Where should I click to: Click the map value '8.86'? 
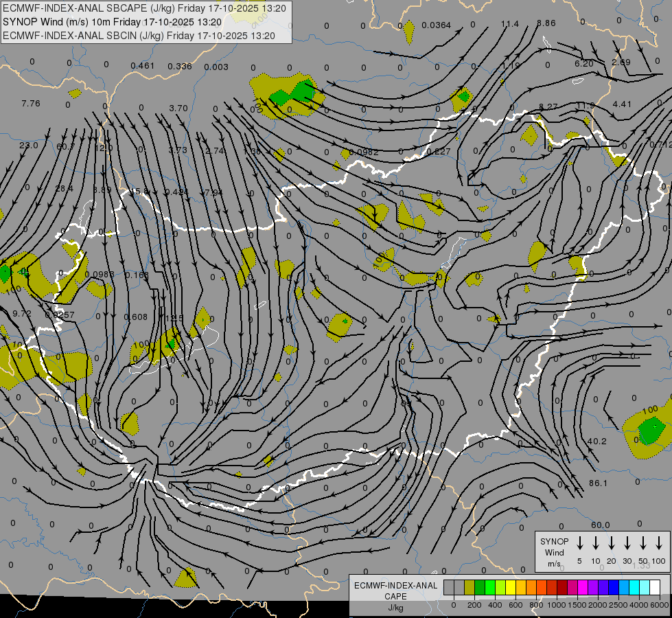coord(546,23)
